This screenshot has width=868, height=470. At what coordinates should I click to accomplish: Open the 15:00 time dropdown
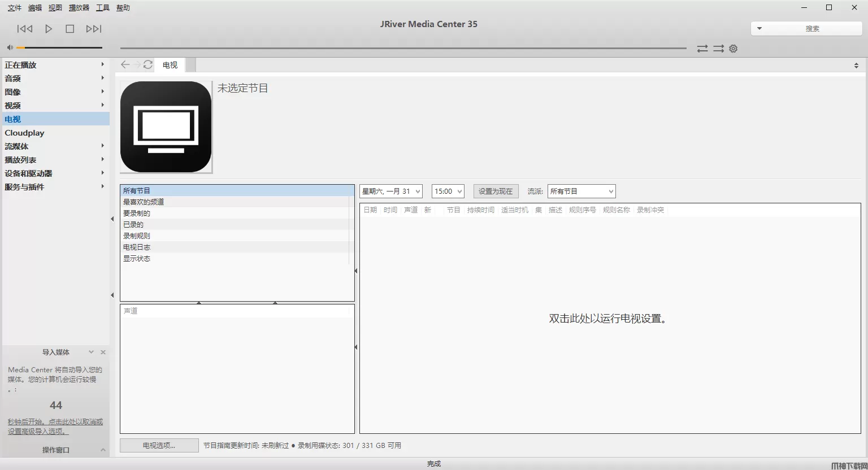[x=448, y=192]
